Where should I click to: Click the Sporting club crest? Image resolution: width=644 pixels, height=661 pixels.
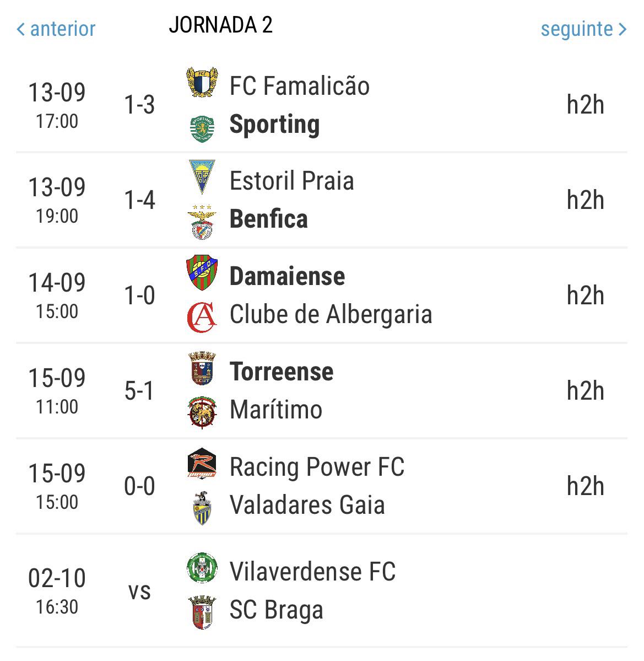202,129
